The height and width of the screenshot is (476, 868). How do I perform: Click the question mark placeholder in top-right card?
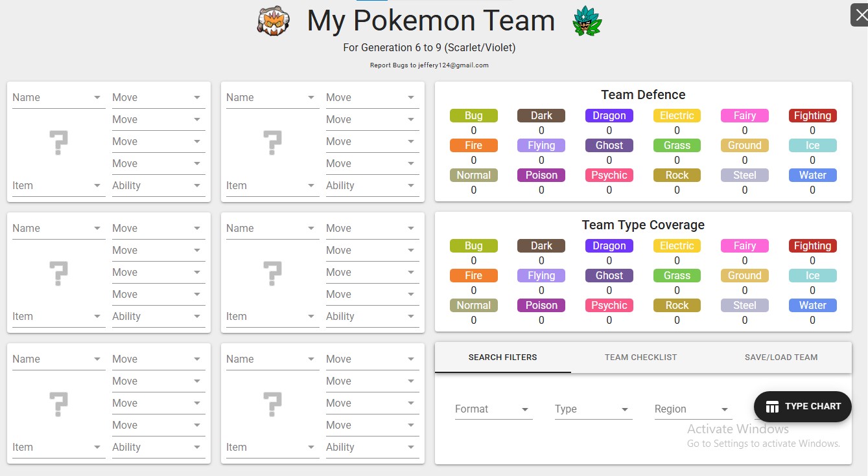point(272,142)
